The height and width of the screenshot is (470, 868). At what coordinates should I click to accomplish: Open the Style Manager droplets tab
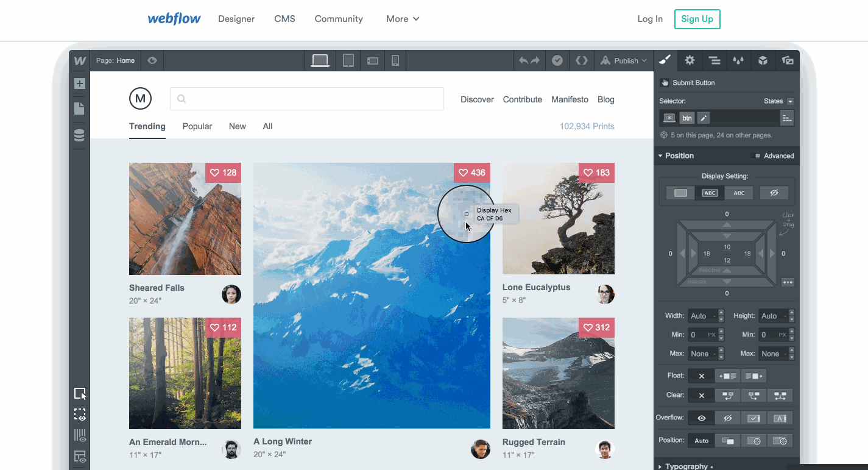[738, 60]
